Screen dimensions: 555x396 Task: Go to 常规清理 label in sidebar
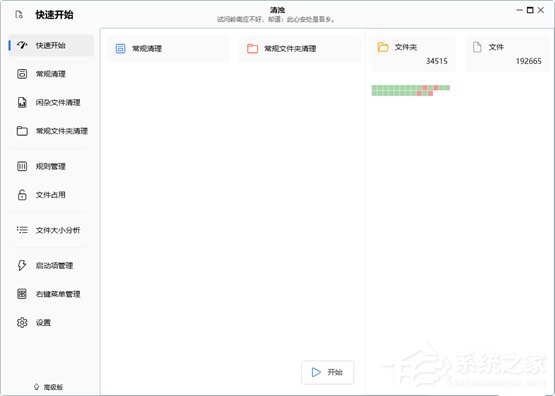click(x=51, y=74)
